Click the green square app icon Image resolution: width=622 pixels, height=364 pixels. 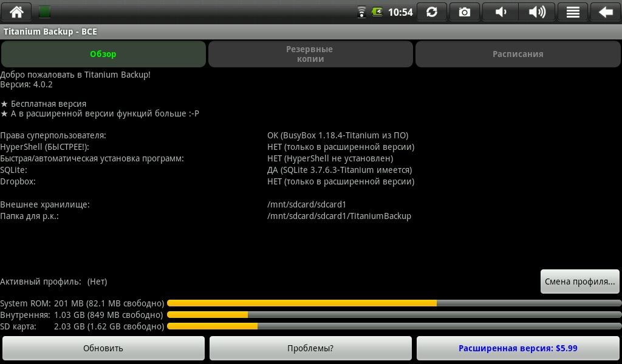click(44, 12)
